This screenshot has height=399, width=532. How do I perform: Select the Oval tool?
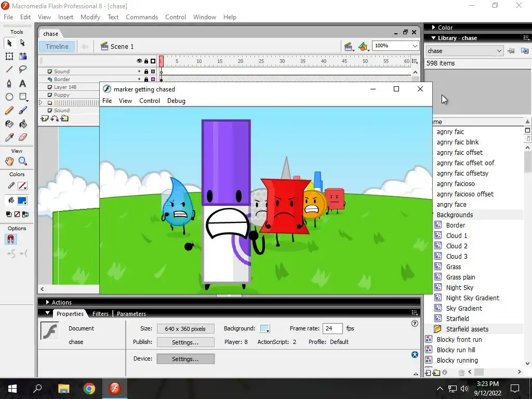9,97
